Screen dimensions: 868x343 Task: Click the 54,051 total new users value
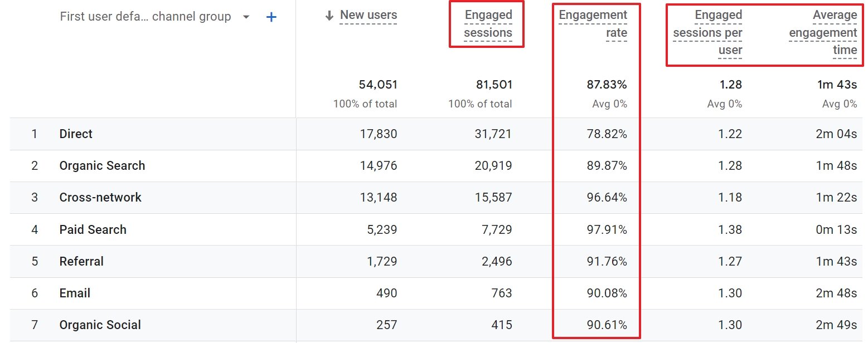point(377,84)
